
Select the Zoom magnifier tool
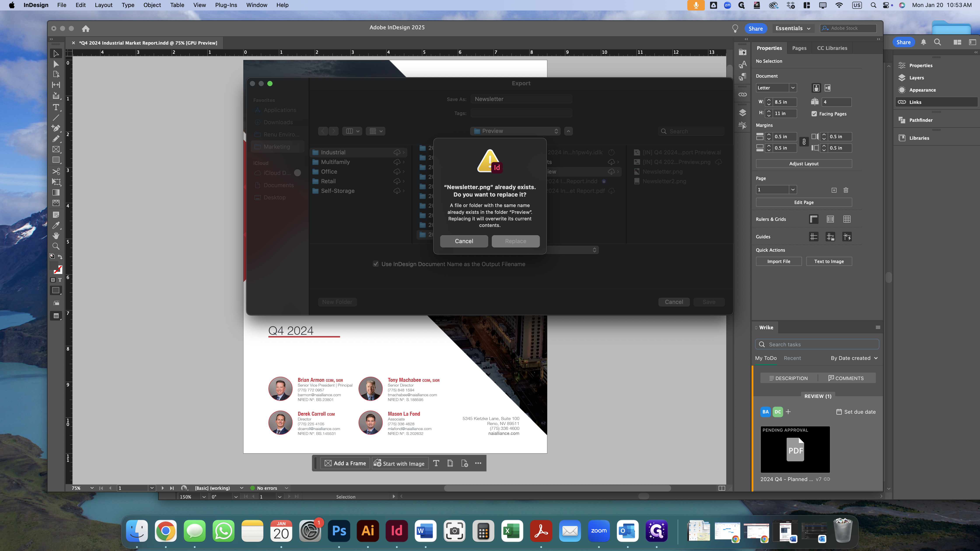pos(56,246)
